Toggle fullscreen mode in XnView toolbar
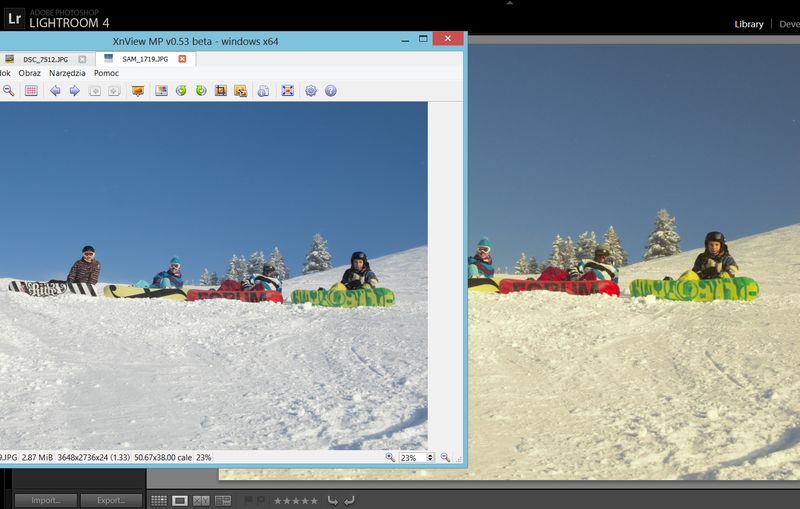 (288, 91)
